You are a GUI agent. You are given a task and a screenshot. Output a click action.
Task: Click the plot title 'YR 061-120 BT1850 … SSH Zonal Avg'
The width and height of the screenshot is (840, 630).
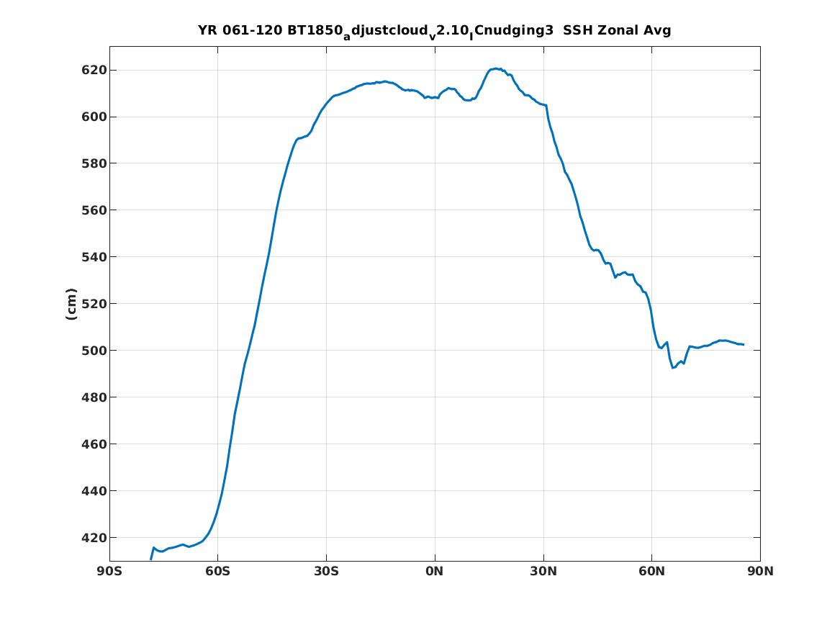(435, 31)
